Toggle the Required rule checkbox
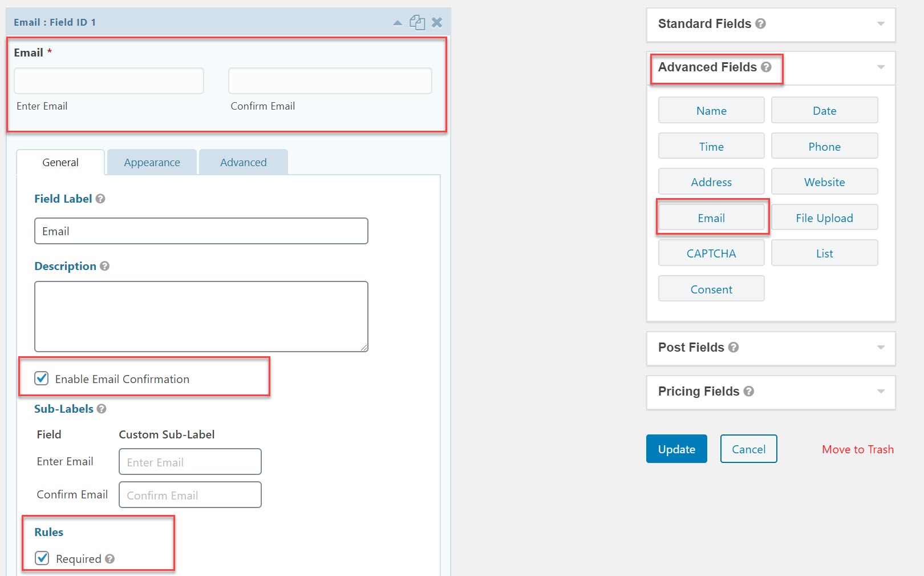This screenshot has width=924, height=576. pyautogui.click(x=42, y=558)
